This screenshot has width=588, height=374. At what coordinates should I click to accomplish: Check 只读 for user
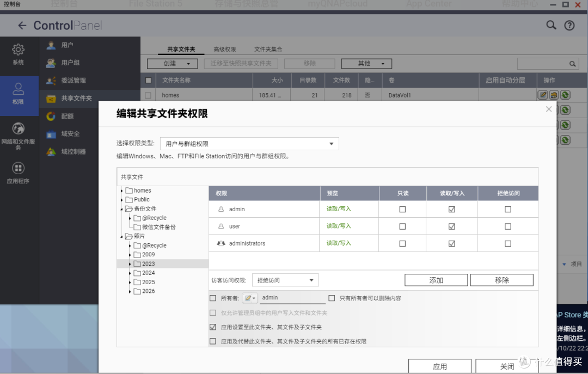[402, 226]
